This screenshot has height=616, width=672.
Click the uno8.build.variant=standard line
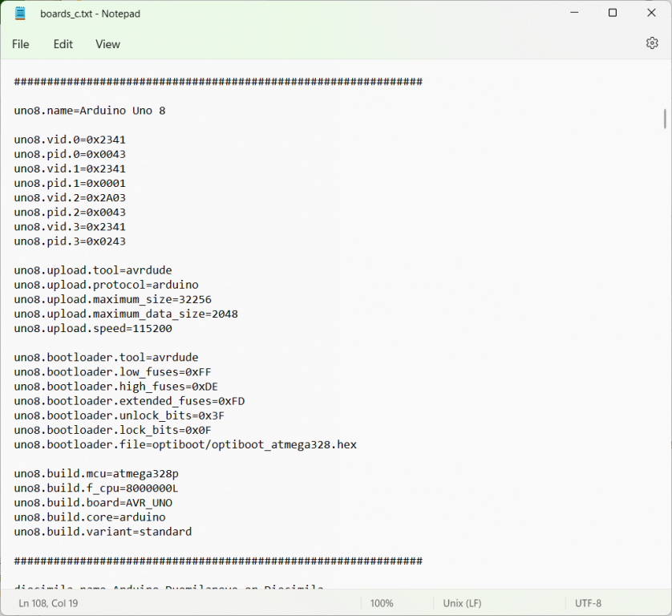coord(103,531)
